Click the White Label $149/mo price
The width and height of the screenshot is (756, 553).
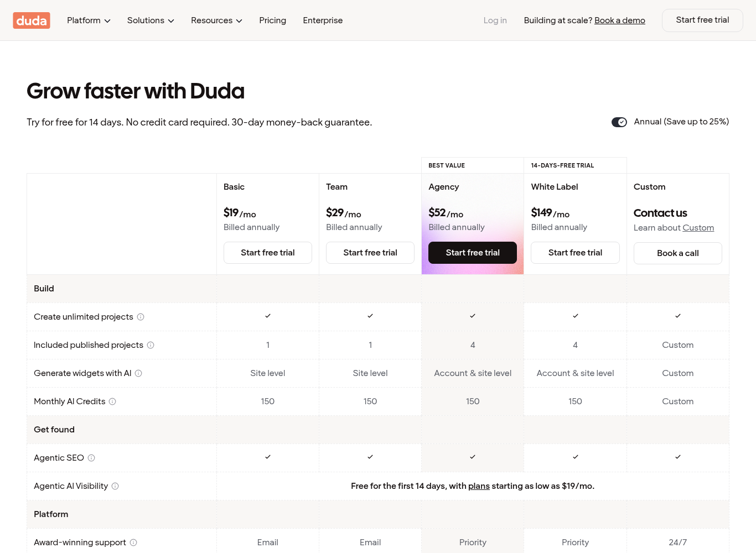tap(550, 213)
